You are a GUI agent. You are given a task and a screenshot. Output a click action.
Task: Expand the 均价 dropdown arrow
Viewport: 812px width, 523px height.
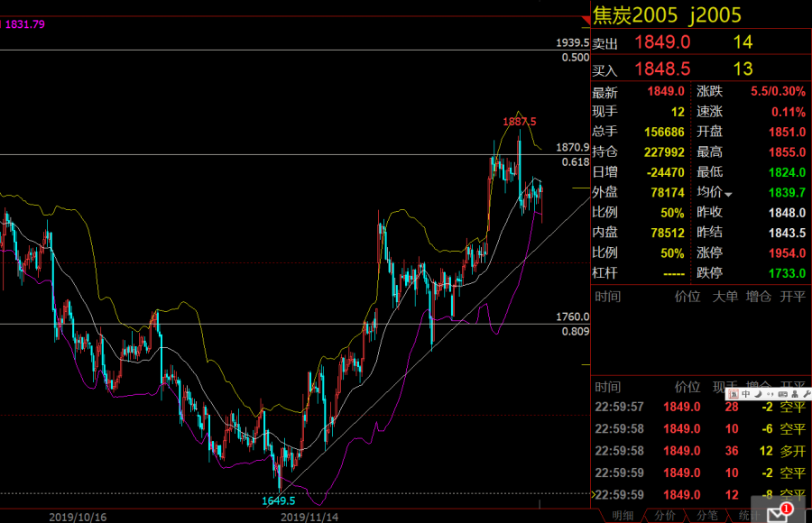point(728,194)
